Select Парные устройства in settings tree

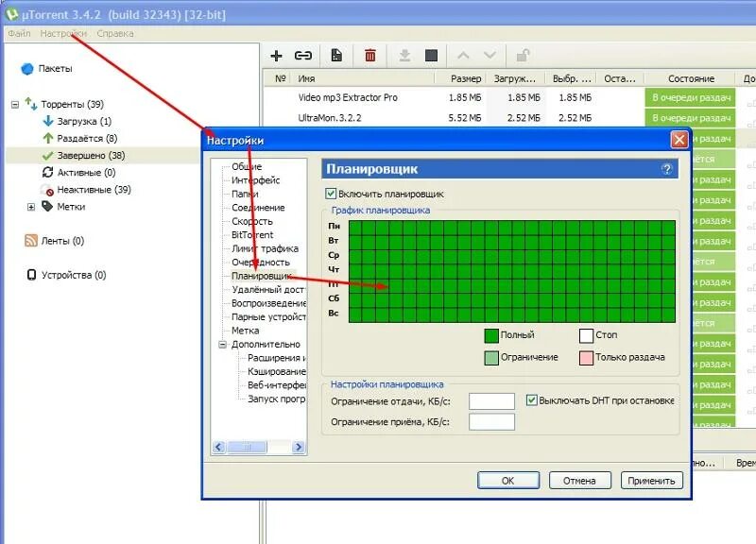tap(268, 317)
